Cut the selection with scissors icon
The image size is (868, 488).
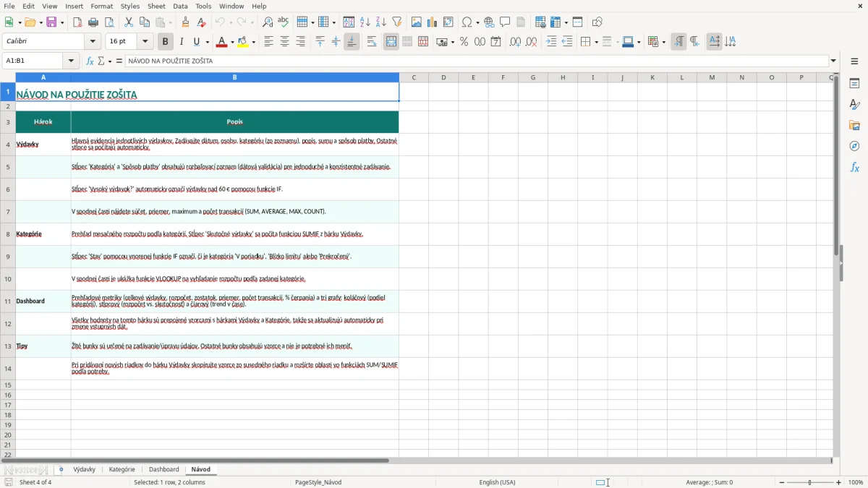pyautogui.click(x=129, y=22)
